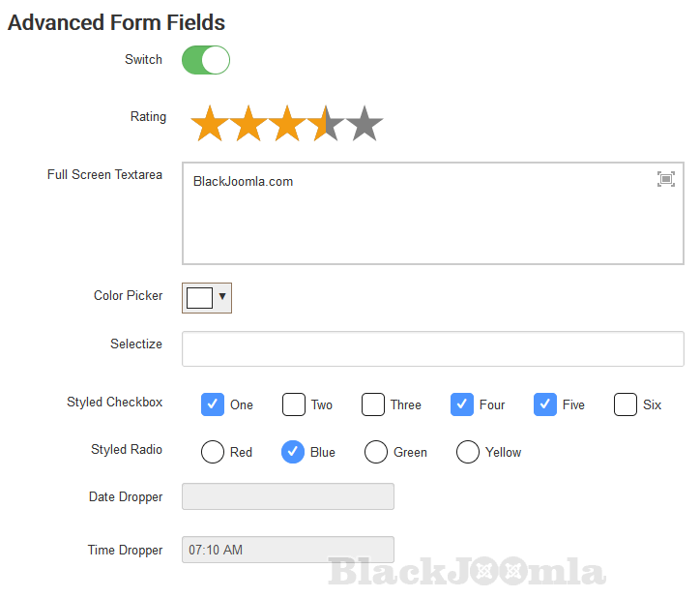
Task: Uncheck the Four checkbox
Action: 462,404
